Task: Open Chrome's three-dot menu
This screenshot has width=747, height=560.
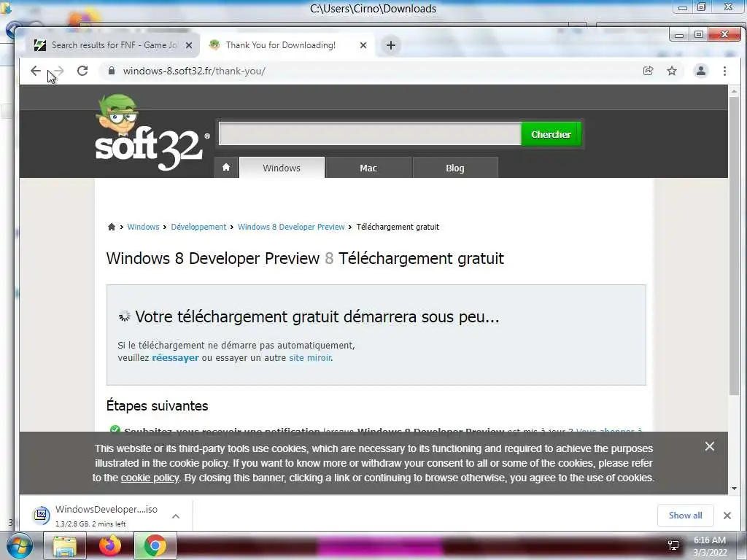Action: coord(724,71)
